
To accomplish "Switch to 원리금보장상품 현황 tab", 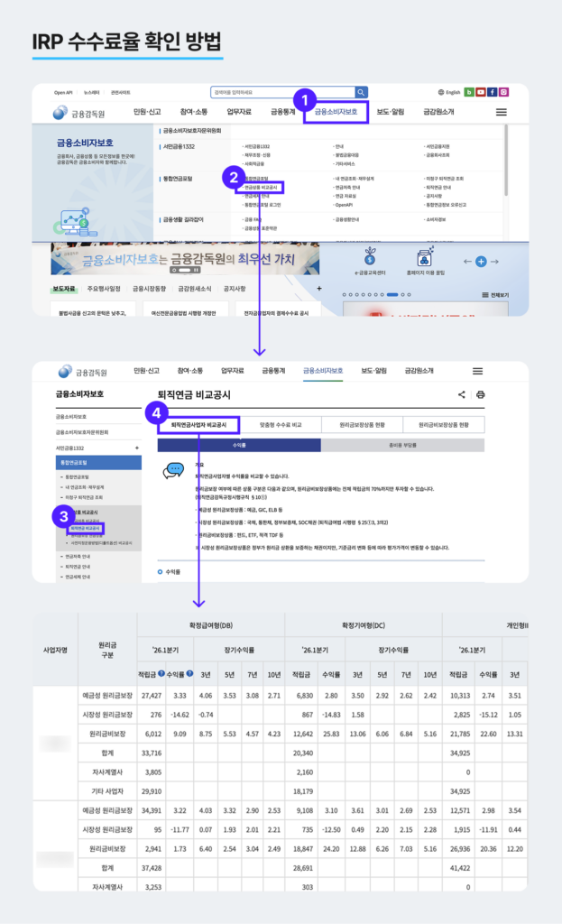I will pyautogui.click(x=363, y=425).
